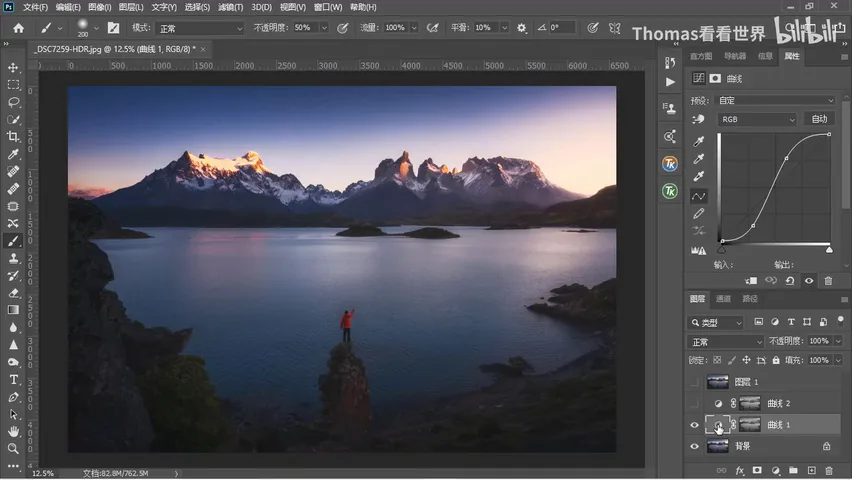Close the _DSC7259-HDR.jpg document tab
The image size is (852, 480).
(x=203, y=49)
